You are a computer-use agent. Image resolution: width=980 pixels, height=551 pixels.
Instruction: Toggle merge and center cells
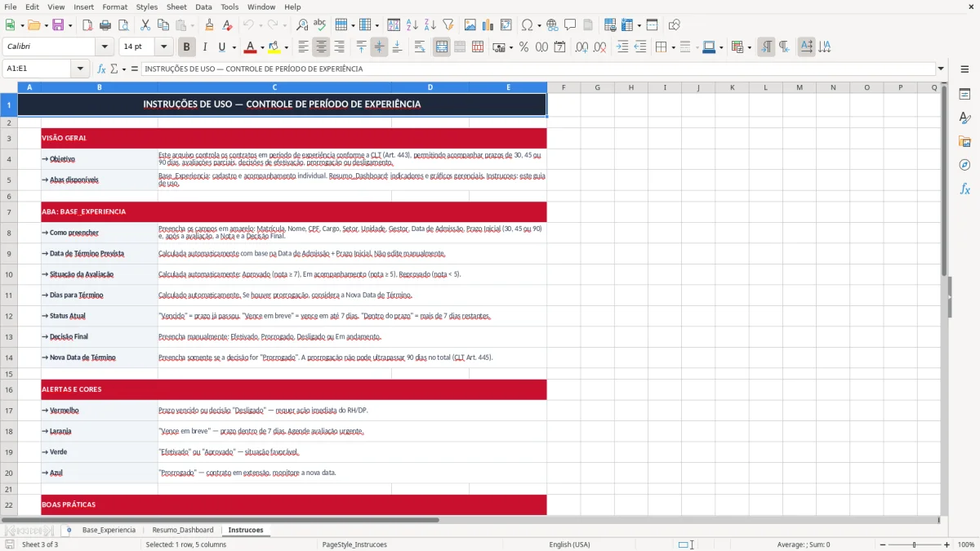(x=442, y=47)
